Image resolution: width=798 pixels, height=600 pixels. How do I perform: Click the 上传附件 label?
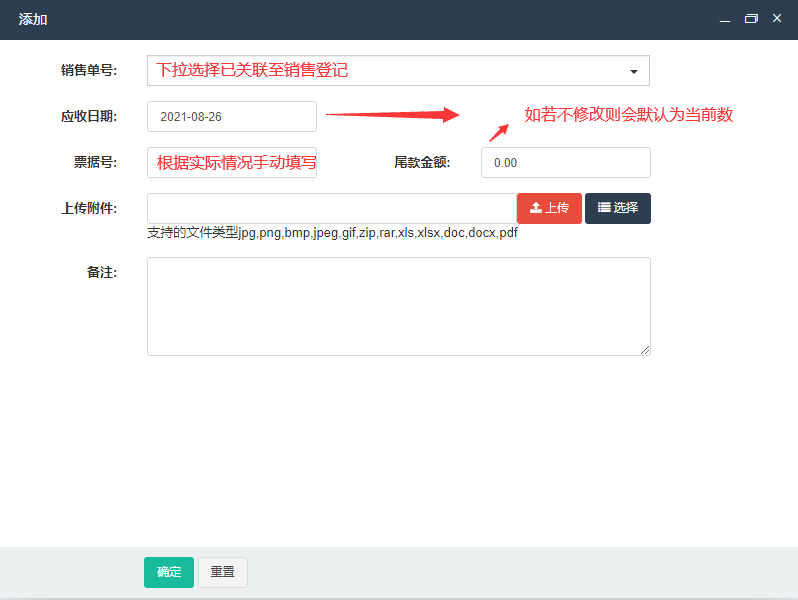[x=89, y=208]
